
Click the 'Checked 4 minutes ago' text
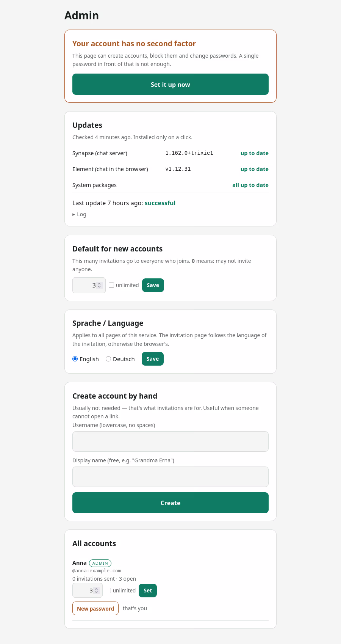pyautogui.click(x=102, y=137)
